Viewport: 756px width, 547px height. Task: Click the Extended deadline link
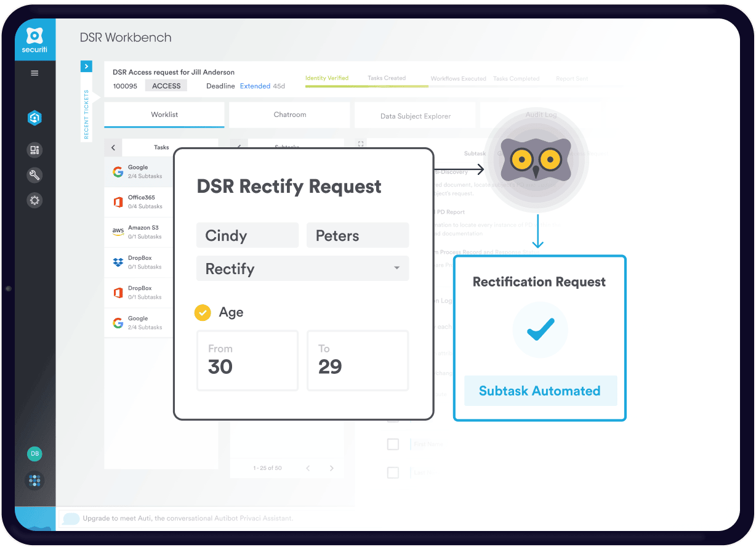(255, 86)
